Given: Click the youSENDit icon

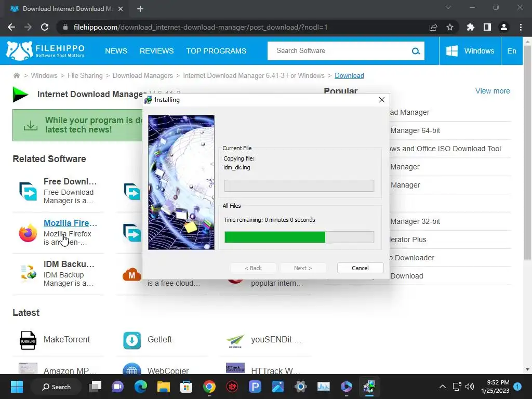Looking at the screenshot, I should (235, 341).
